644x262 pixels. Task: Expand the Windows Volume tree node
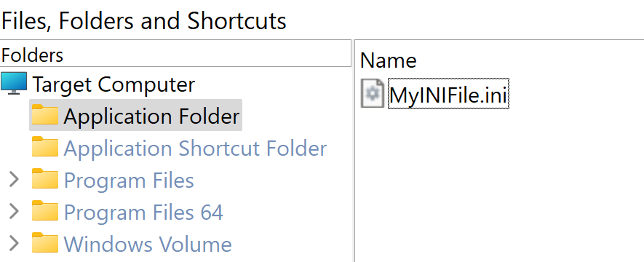coord(14,244)
